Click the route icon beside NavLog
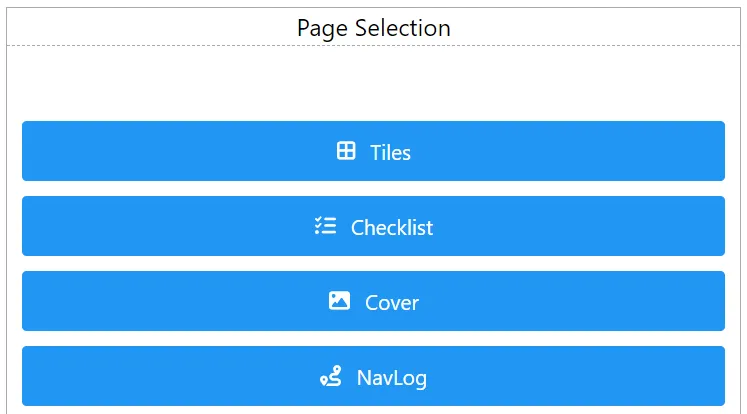Viewport: 747px width, 414px height. tap(330, 376)
